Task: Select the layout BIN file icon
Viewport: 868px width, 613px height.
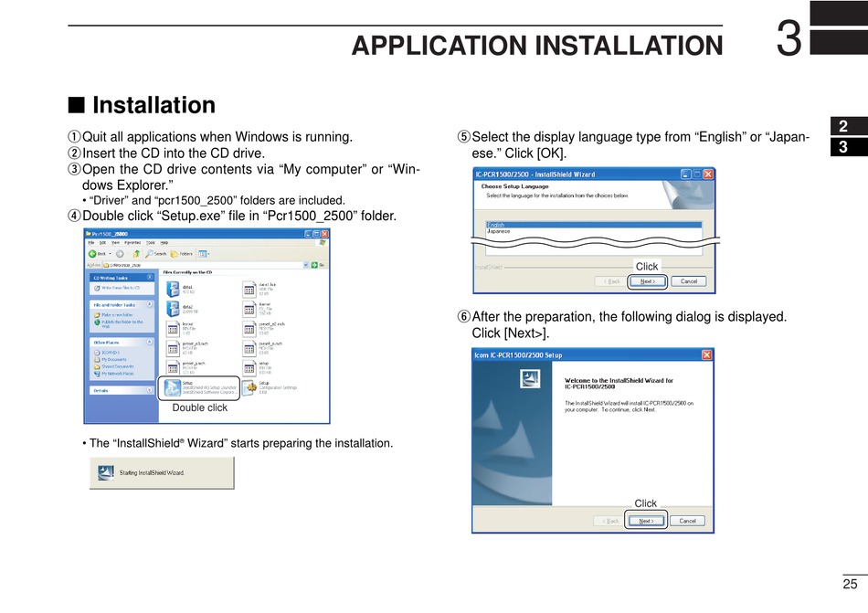Action: coord(173,329)
